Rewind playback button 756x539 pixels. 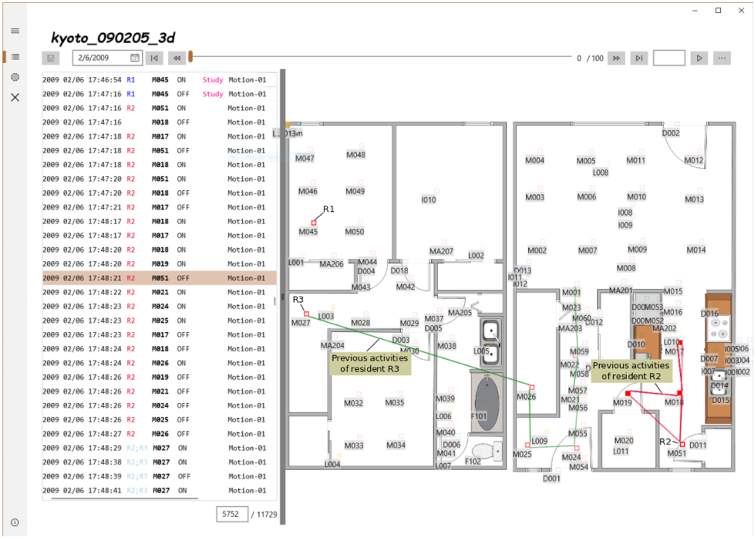coord(177,58)
